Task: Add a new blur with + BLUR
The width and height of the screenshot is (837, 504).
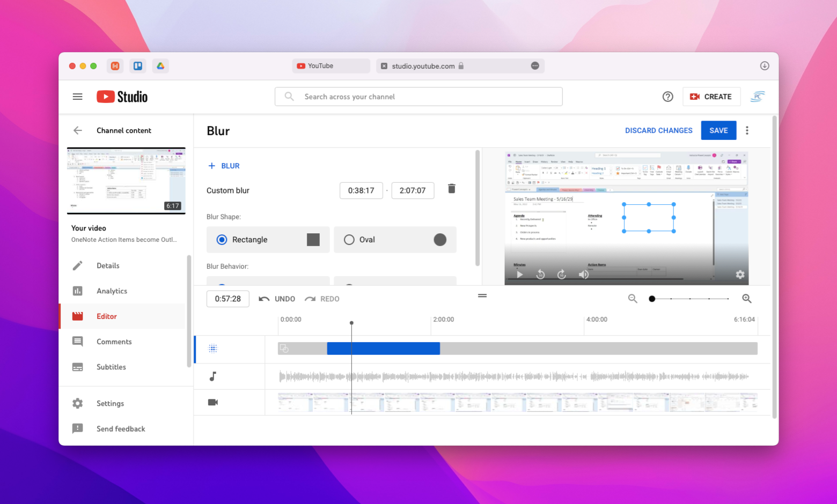Action: click(224, 166)
